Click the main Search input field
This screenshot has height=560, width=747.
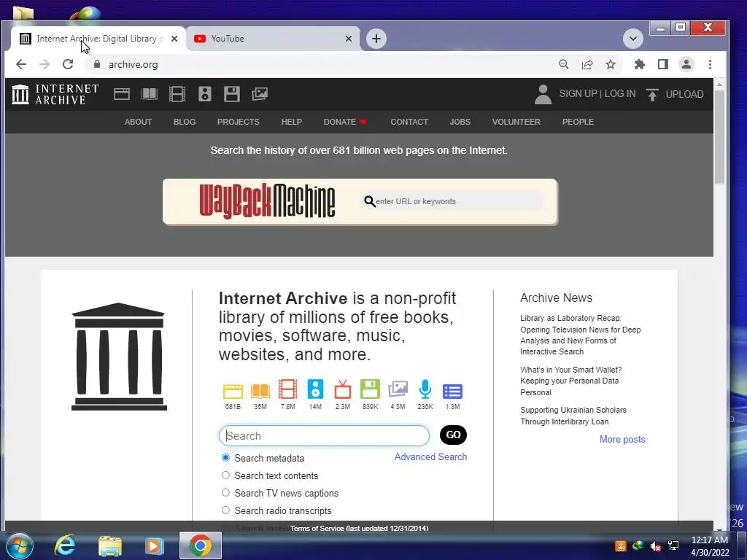pos(324,436)
